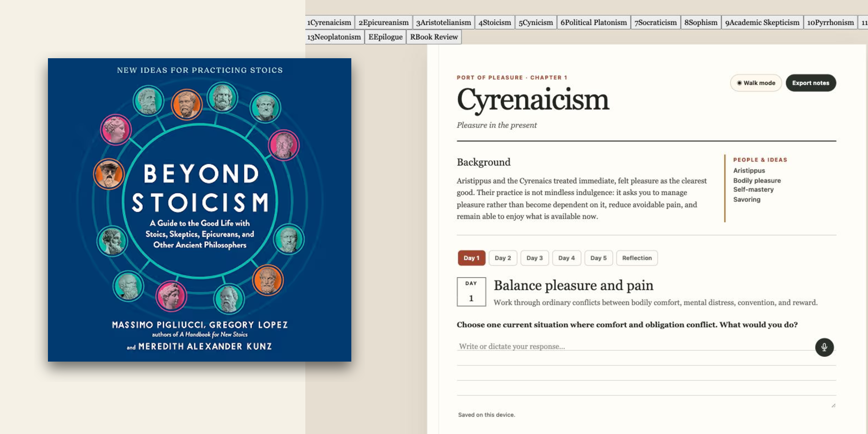Switch to the 3Aristotelianism tab
868x434 pixels.
pos(443,23)
